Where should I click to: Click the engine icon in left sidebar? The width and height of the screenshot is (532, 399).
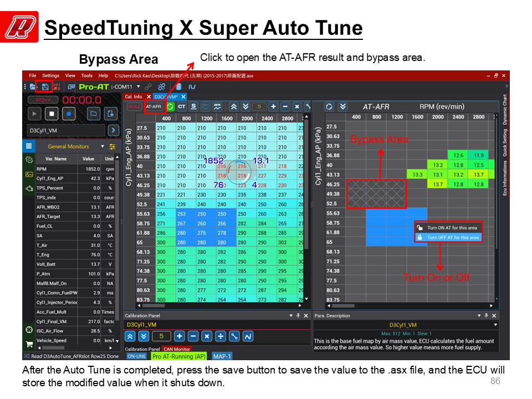coord(29,188)
